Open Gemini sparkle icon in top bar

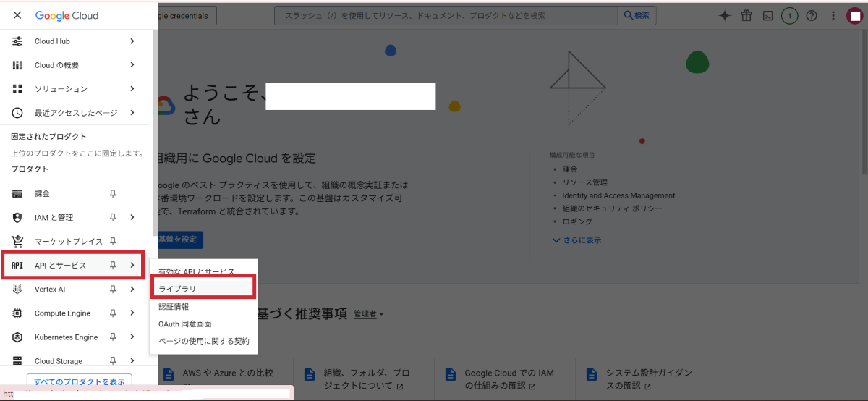tap(724, 16)
